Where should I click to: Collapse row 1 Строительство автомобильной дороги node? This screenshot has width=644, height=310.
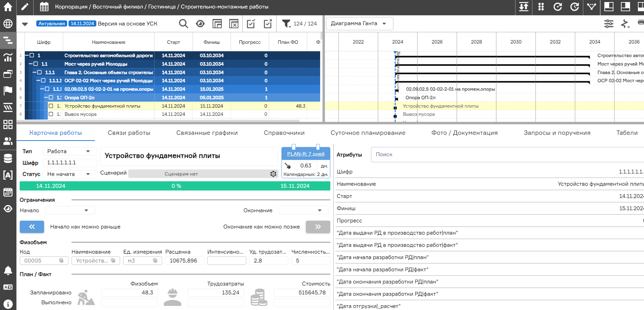[27, 55]
